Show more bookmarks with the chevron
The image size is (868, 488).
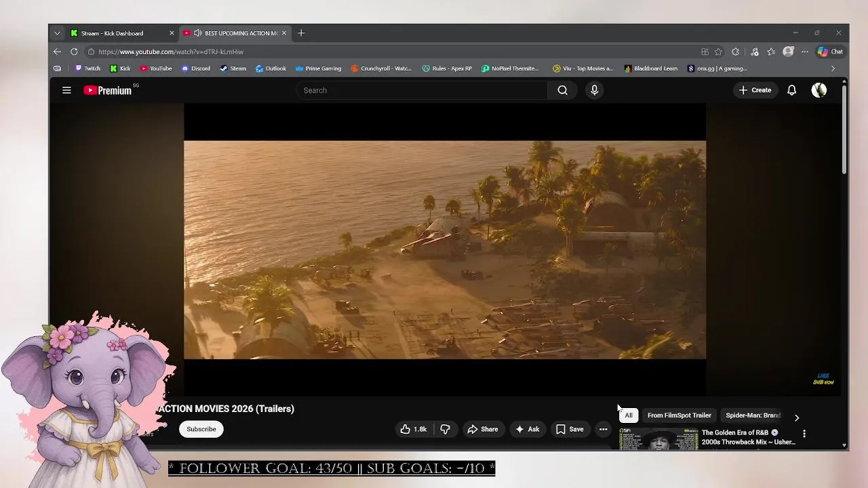(x=833, y=68)
